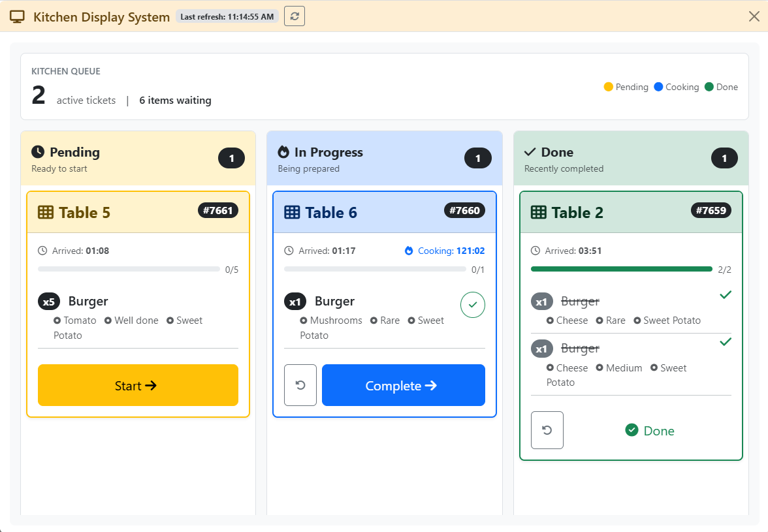The height and width of the screenshot is (532, 768).
Task: Click the refresh icon beside Last refresh time
Action: coord(295,16)
